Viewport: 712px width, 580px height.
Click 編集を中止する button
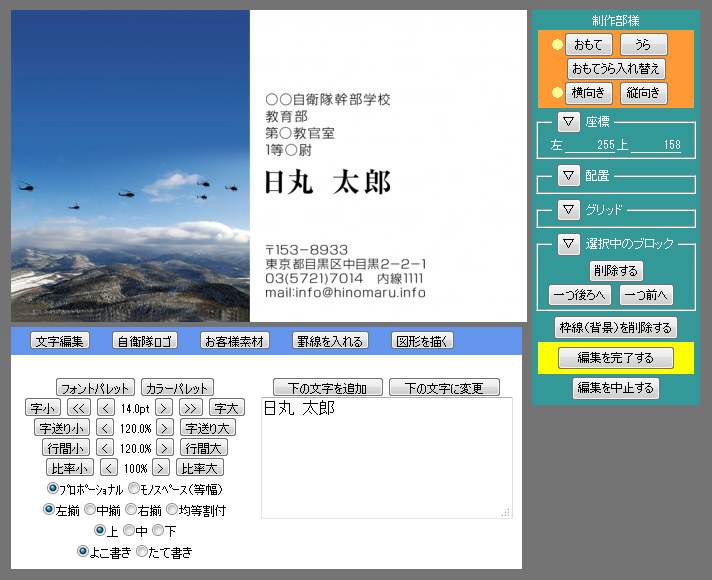(x=616, y=388)
